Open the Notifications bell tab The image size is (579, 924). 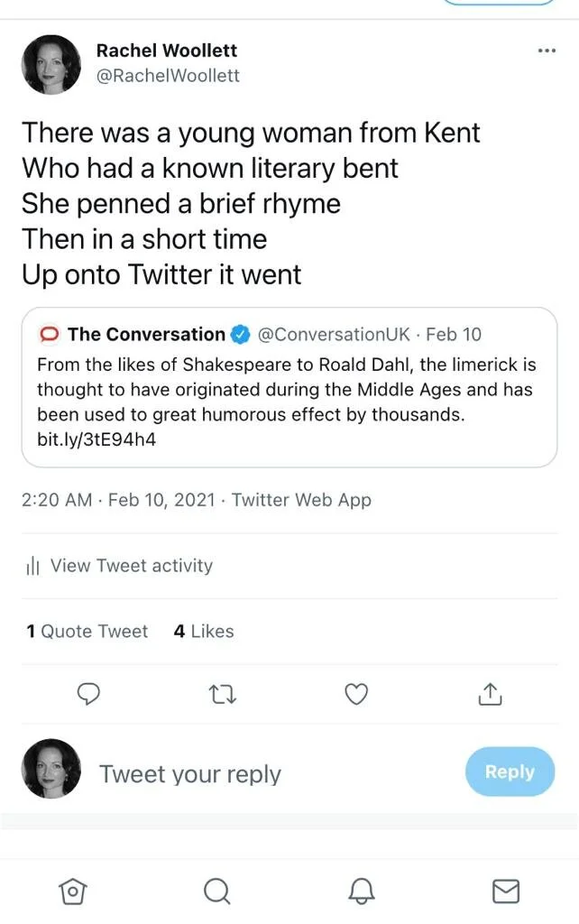361,892
